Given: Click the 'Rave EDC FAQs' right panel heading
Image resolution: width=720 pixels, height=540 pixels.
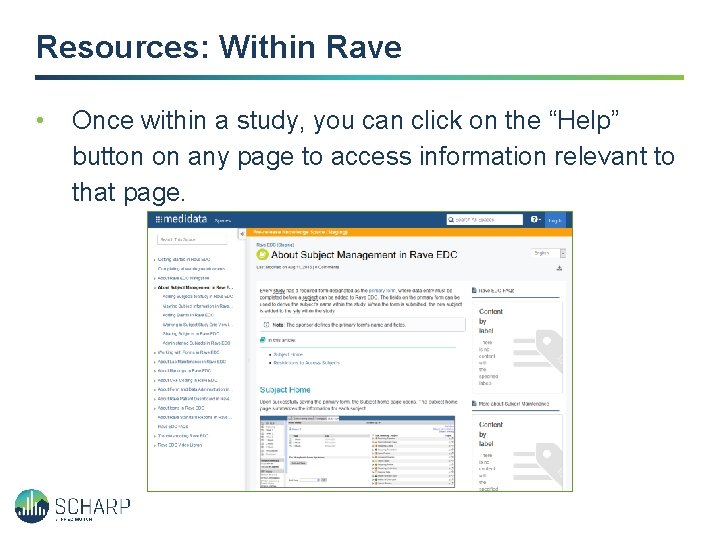Looking at the screenshot, I should pyautogui.click(x=496, y=291).
